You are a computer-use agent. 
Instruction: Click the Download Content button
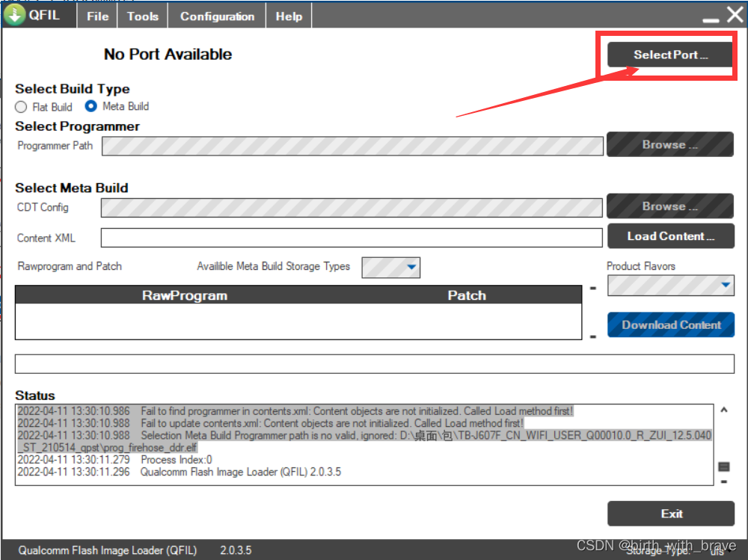tap(671, 324)
